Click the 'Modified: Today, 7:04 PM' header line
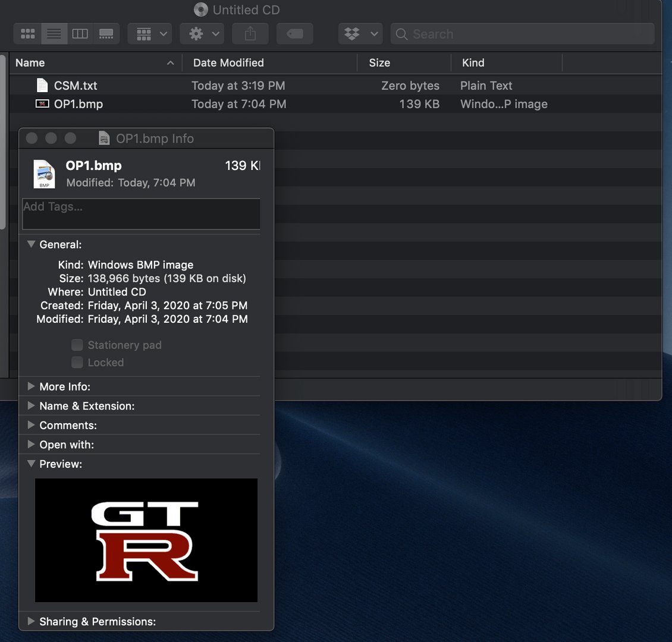The height and width of the screenshot is (642, 672). pyautogui.click(x=131, y=183)
